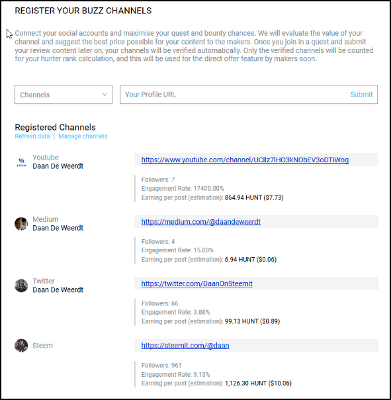The image size is (391, 400).
Task: Click the Registered Channels heading
Action: click(55, 127)
